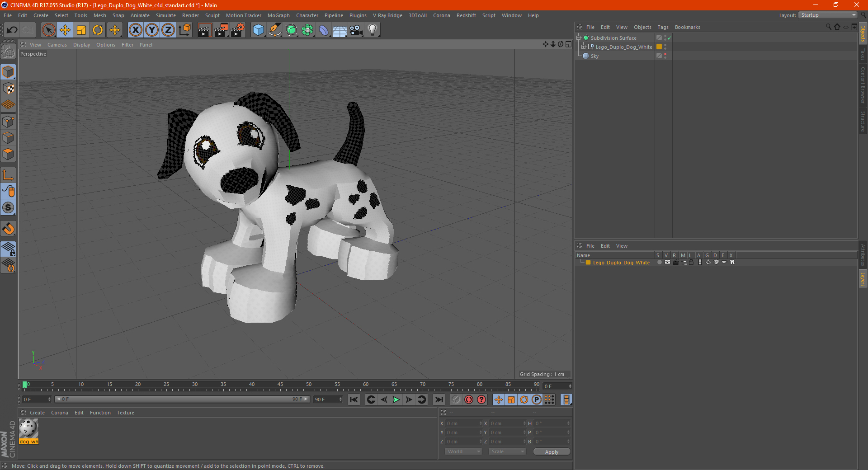Activate the Rotate tool in top toolbar
This screenshot has height=470, width=868.
(98, 30)
